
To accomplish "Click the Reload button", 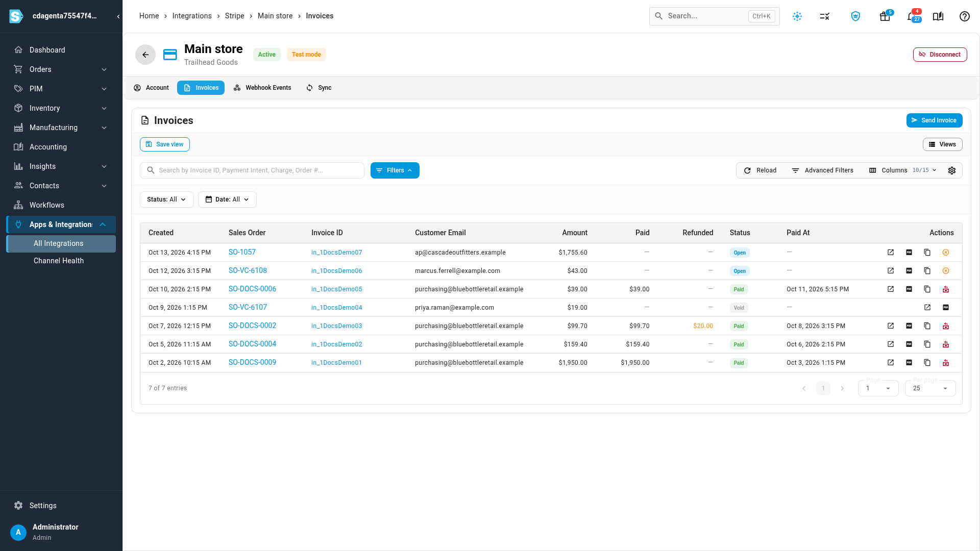I will (761, 170).
